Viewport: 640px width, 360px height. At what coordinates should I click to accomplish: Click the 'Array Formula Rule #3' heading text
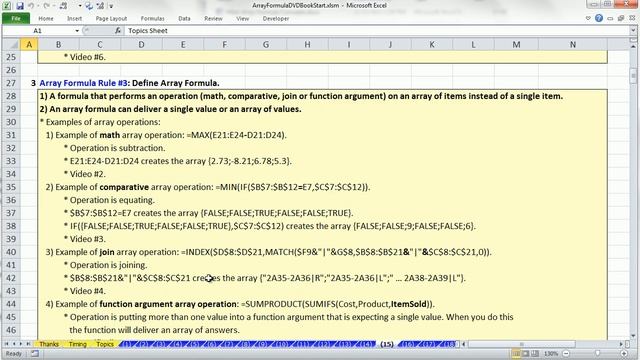tap(84, 83)
